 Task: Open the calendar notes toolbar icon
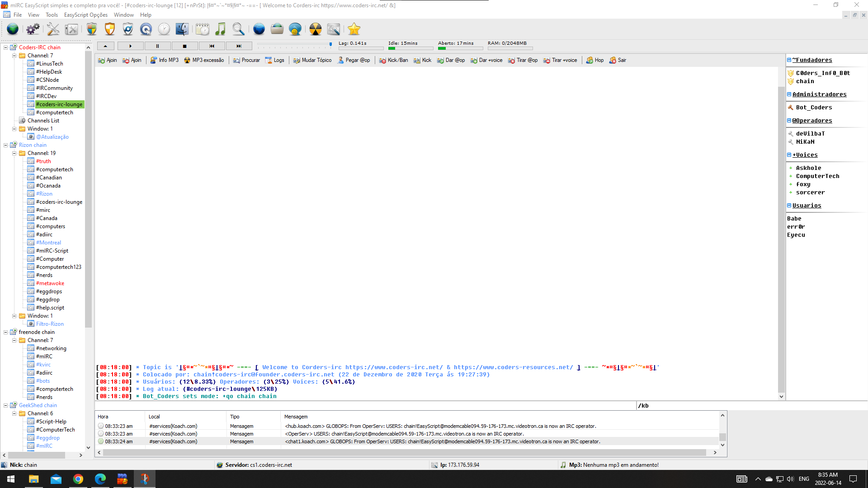[202, 29]
